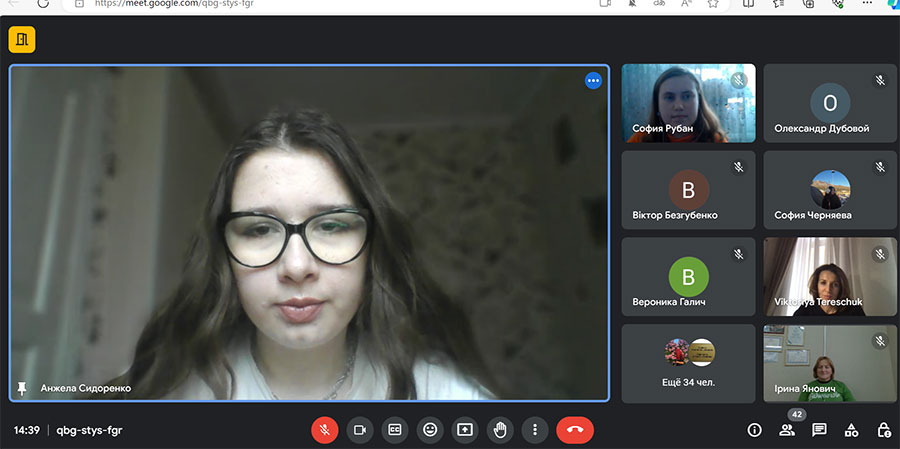Viewport: 900px width, 449px height.
Task: Expand the Ещё 34 чел. tile
Action: [x=688, y=363]
